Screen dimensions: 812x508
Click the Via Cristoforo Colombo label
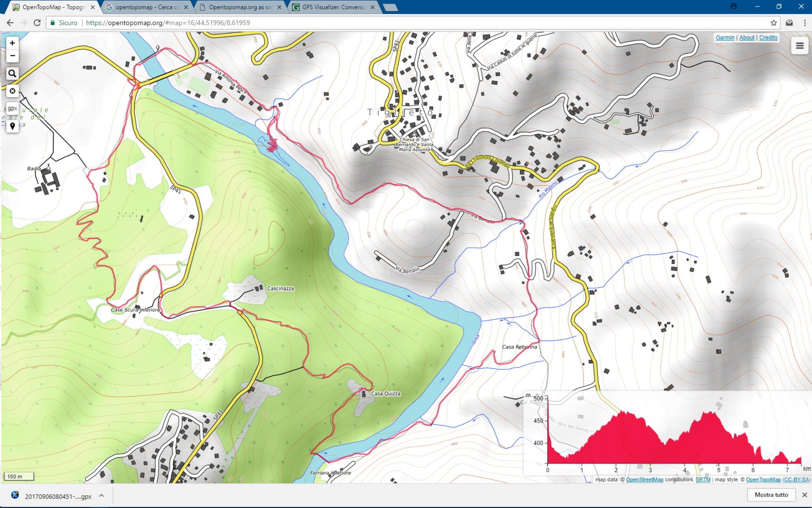pyautogui.click(x=488, y=161)
